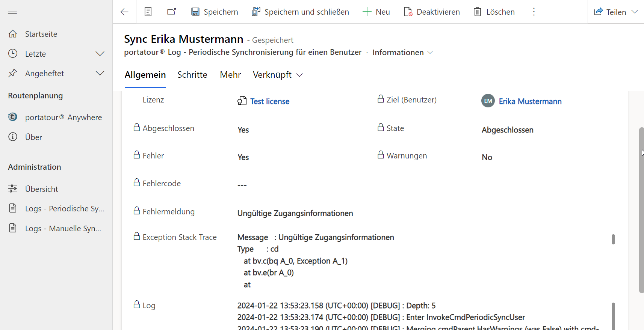Viewport: 644px width, 330px height.
Task: Open record in new window icon
Action: 172,12
